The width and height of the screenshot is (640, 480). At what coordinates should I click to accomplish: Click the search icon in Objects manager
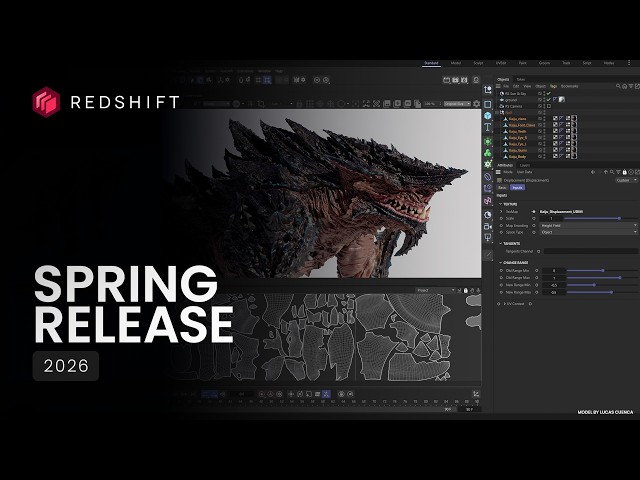(x=618, y=86)
